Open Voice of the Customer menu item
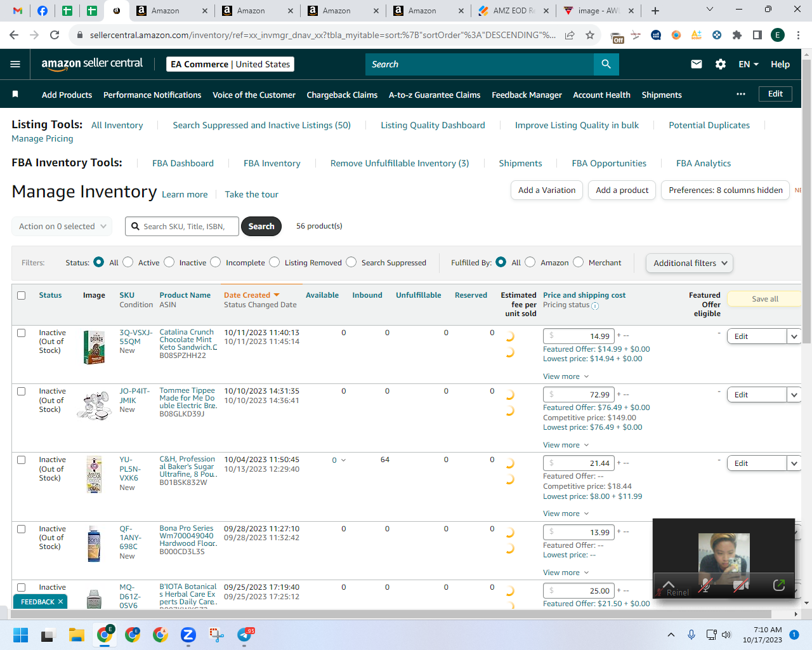 click(254, 95)
